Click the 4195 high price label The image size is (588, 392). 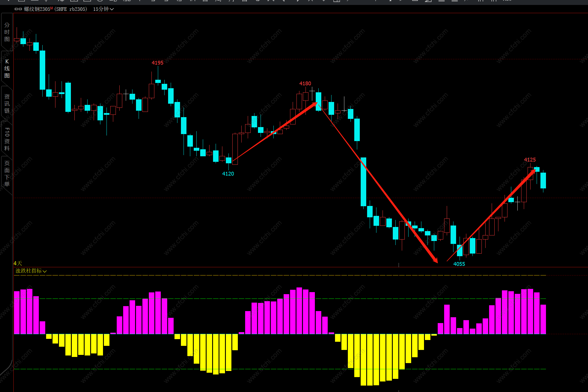(157, 63)
